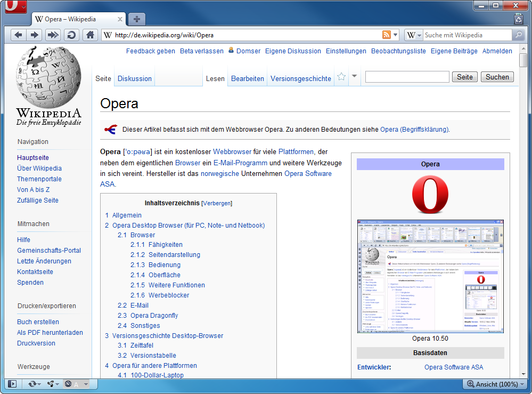Image resolution: width=532 pixels, height=394 pixels.
Task: Jump to section 2.3 Opera Dragonfly
Action: click(x=148, y=316)
